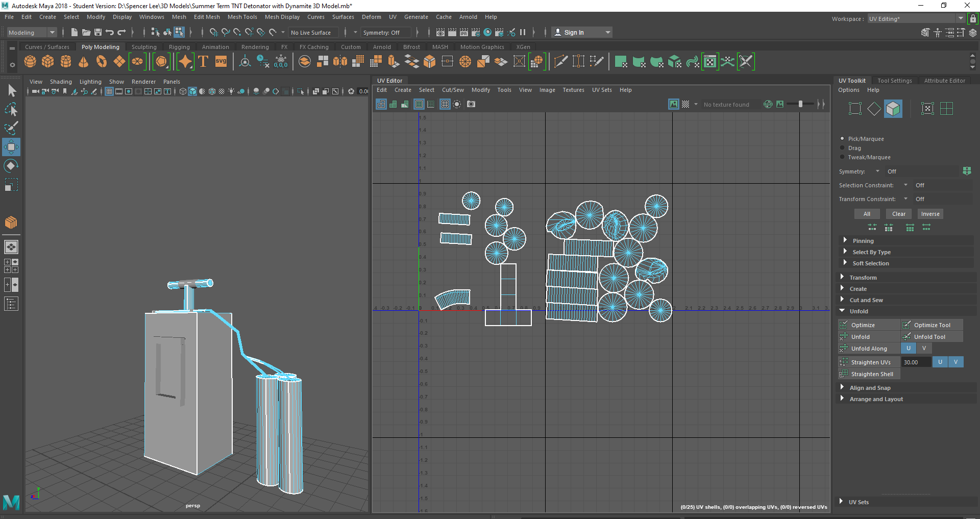This screenshot has width=980, height=519.
Task: Click the Straighten Shell button
Action: click(x=872, y=374)
